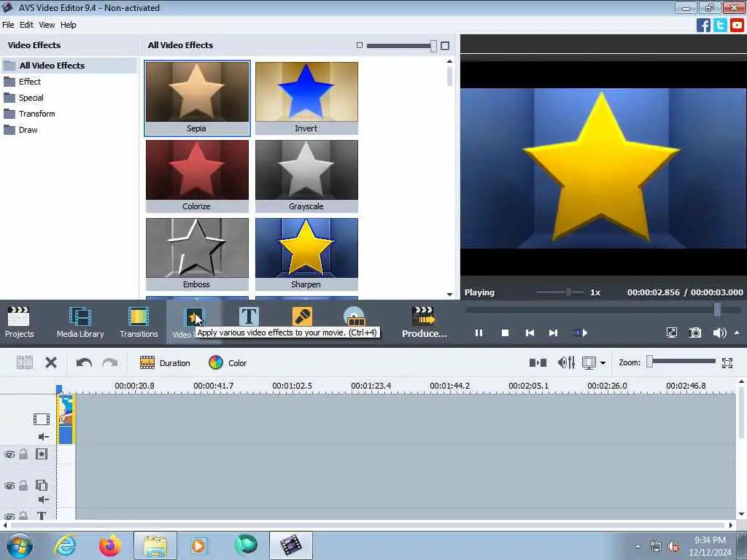Open the Voice microphone section

pyautogui.click(x=303, y=316)
